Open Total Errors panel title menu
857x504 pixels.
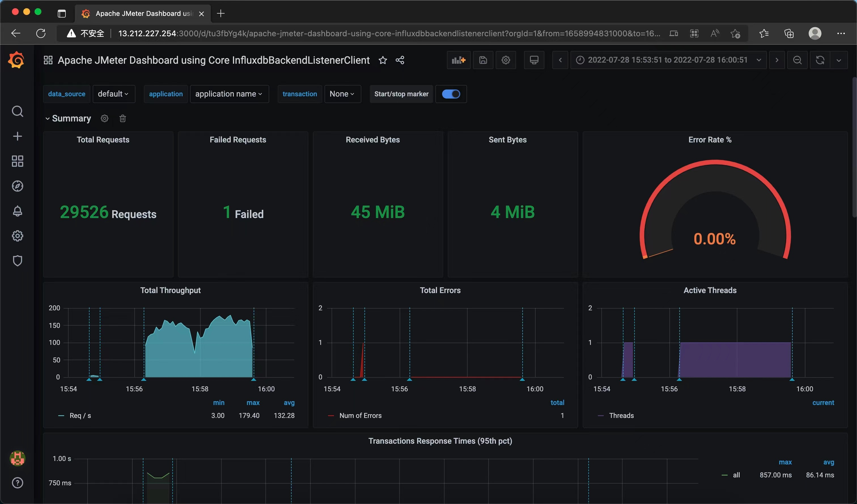[x=440, y=290]
